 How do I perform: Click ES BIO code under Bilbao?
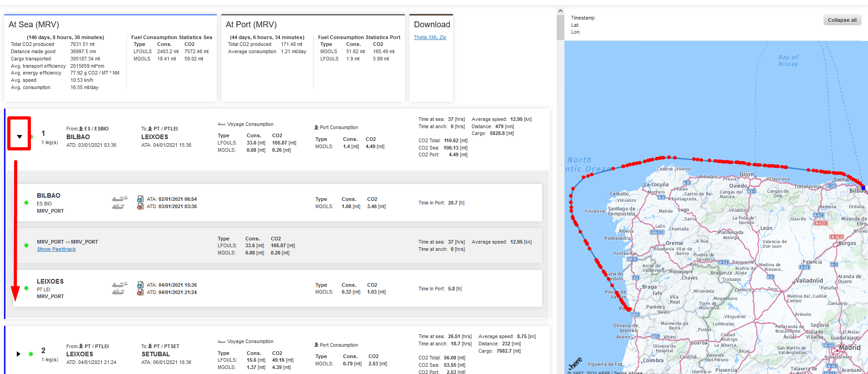click(44, 204)
